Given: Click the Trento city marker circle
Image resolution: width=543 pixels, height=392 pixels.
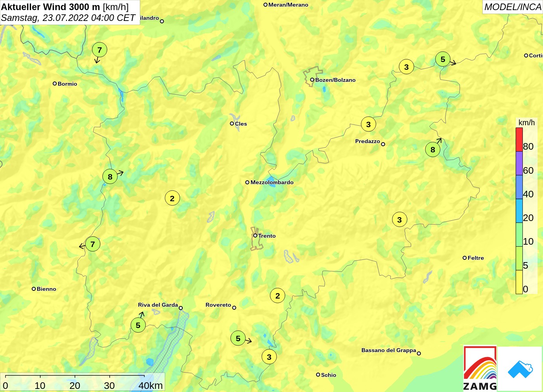Looking at the screenshot, I should click(x=255, y=235).
